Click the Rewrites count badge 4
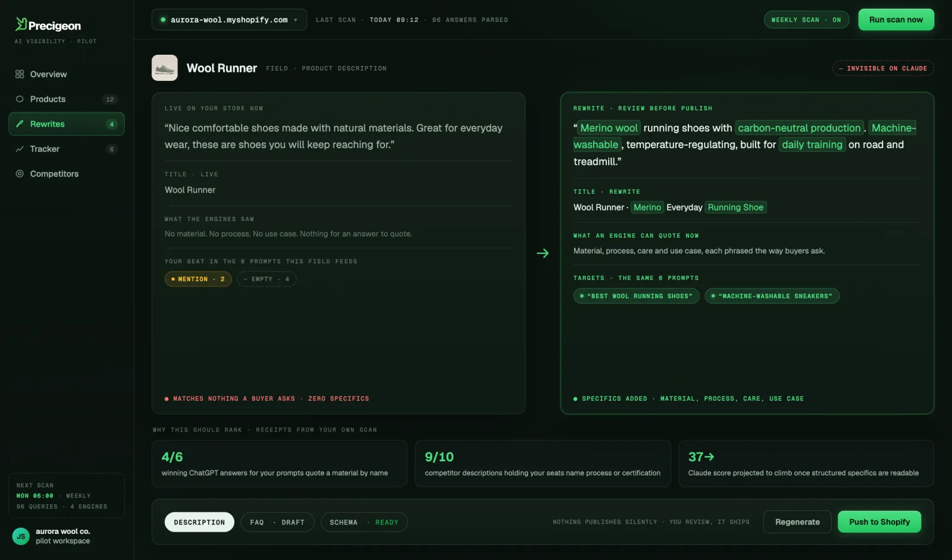This screenshot has height=560, width=952. (111, 124)
